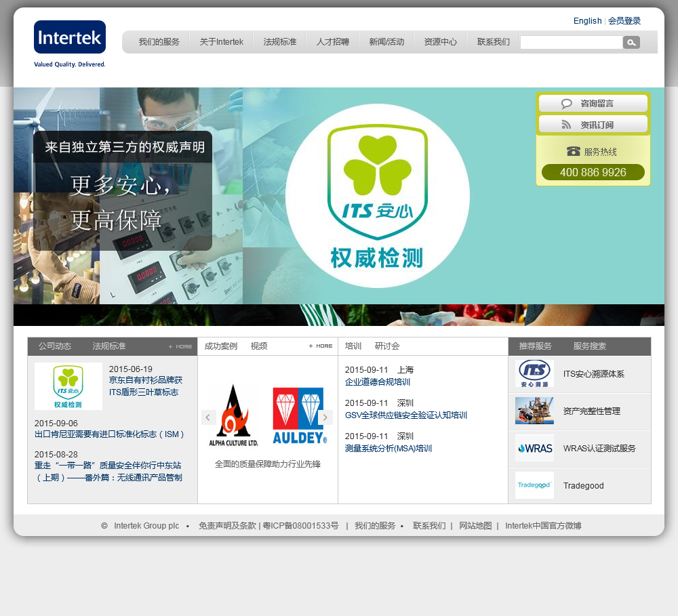Click 网站地图 footer link

(475, 526)
